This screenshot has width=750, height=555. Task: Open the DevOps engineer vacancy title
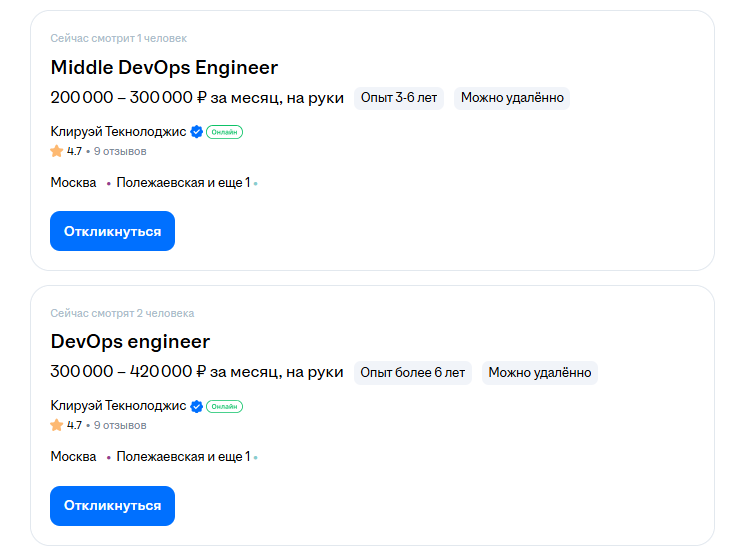[130, 342]
